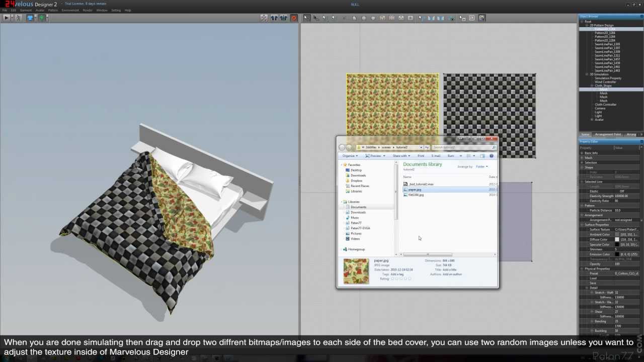Viewport: 644px width, 362px height.
Task: Open Desktop in the explorer Favorites
Action: (356, 170)
